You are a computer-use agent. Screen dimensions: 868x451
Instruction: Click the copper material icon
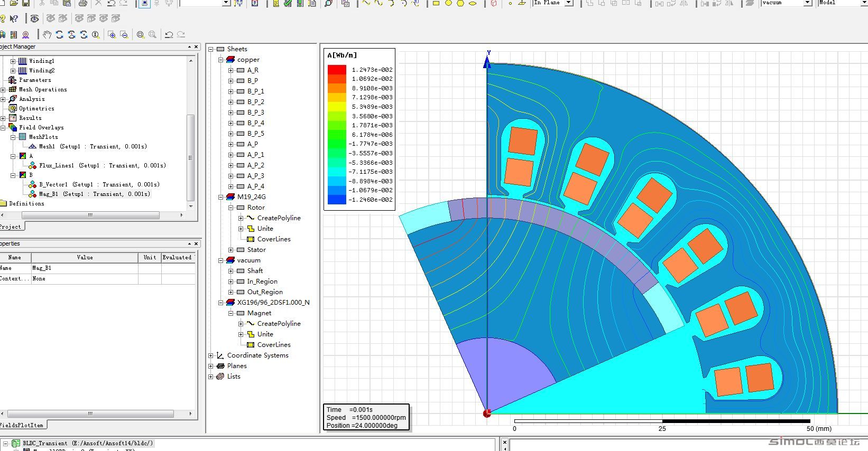(230, 60)
